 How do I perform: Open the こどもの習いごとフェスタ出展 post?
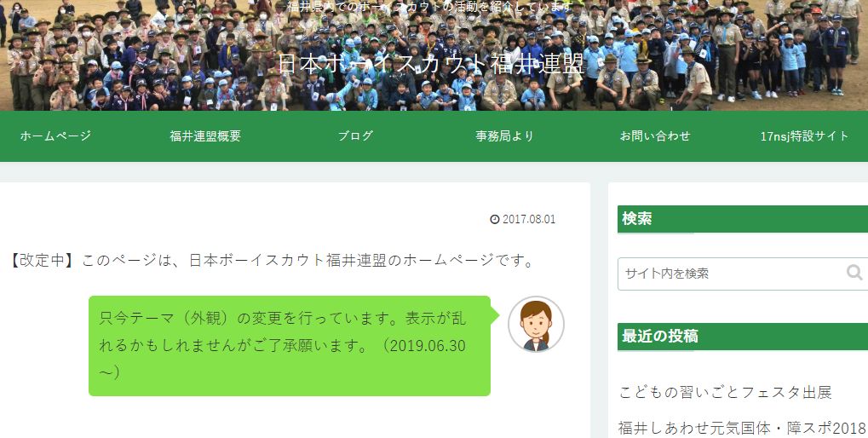725,392
